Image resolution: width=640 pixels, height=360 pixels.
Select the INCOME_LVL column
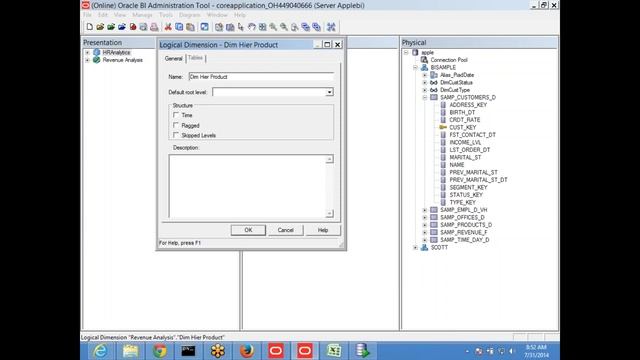pyautogui.click(x=465, y=142)
